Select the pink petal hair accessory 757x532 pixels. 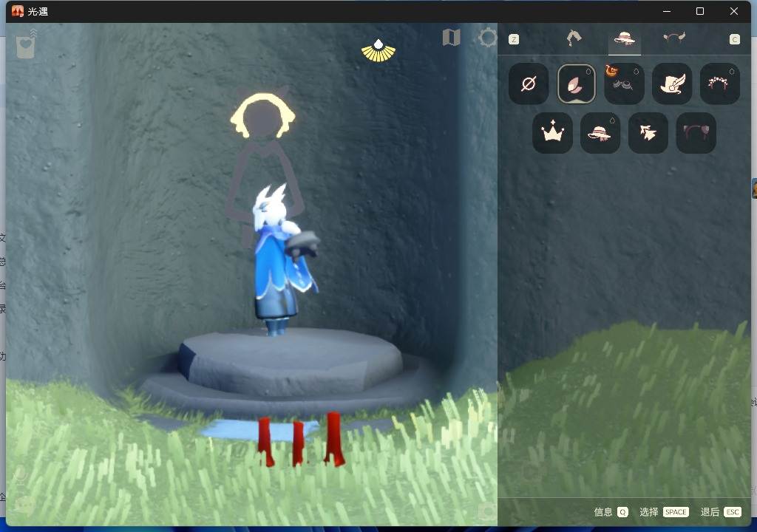click(577, 83)
